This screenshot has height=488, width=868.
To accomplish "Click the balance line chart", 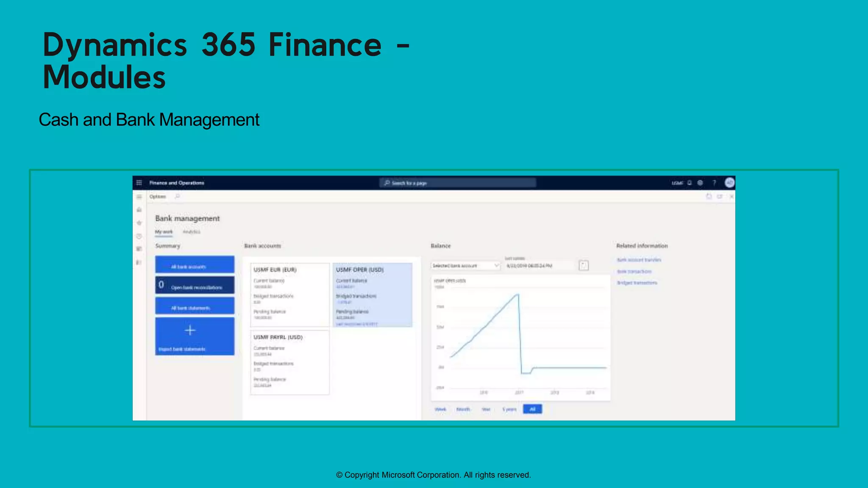I will pos(520,338).
